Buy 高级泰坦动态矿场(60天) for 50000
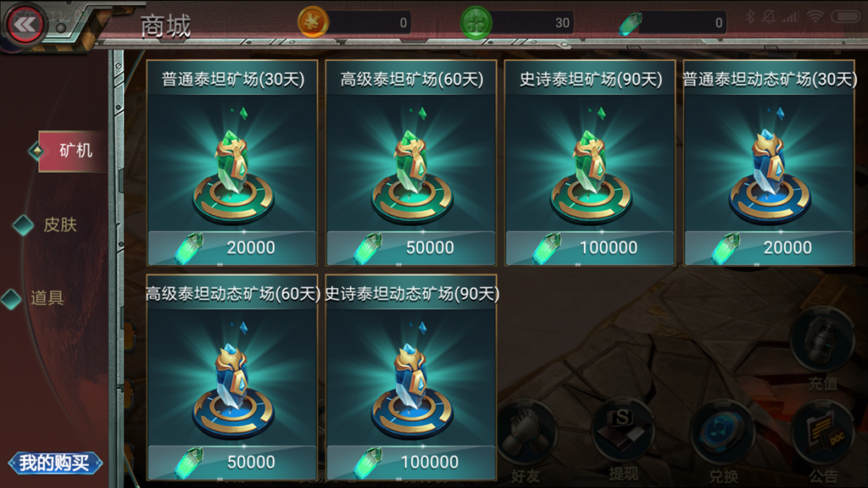The height and width of the screenshot is (488, 868). (x=232, y=462)
